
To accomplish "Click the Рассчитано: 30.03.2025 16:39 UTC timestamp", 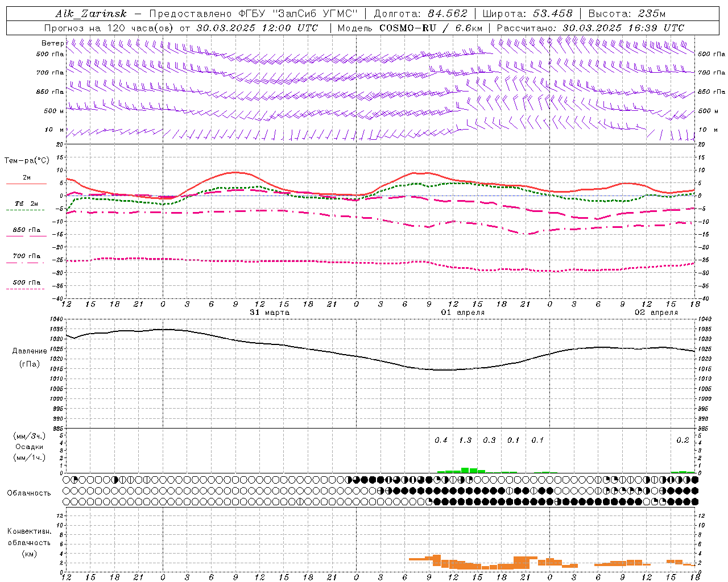I will pos(590,28).
